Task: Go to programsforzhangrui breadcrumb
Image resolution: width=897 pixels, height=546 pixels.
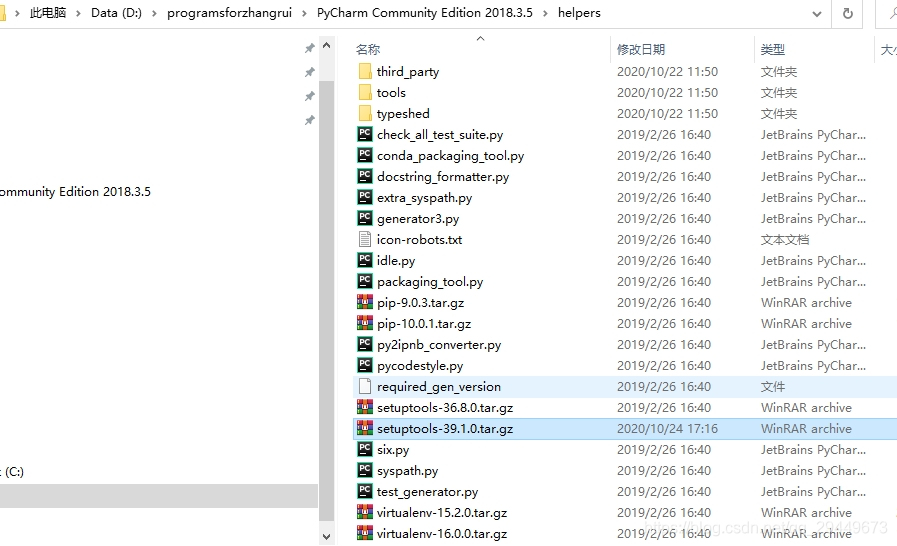Action: [229, 13]
